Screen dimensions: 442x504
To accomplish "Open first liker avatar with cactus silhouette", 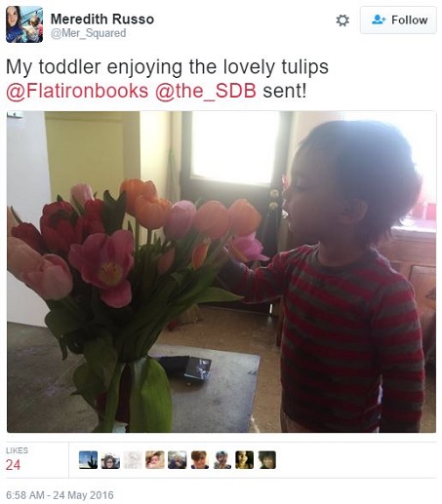I will (88, 460).
